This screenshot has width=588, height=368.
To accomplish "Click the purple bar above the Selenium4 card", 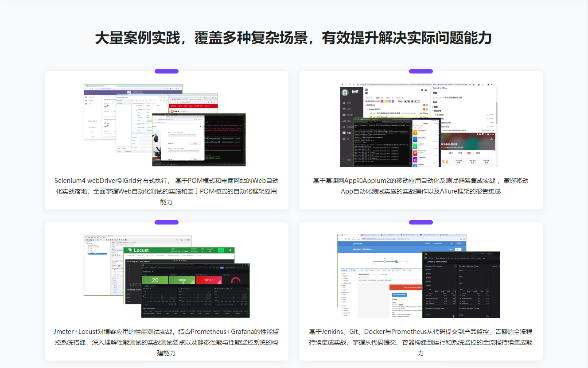I will [x=166, y=71].
